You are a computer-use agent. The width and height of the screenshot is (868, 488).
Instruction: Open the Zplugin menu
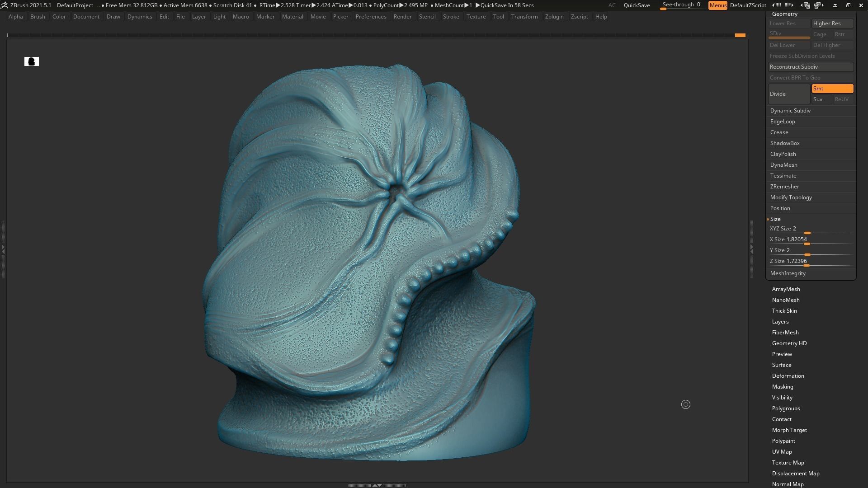coord(554,17)
